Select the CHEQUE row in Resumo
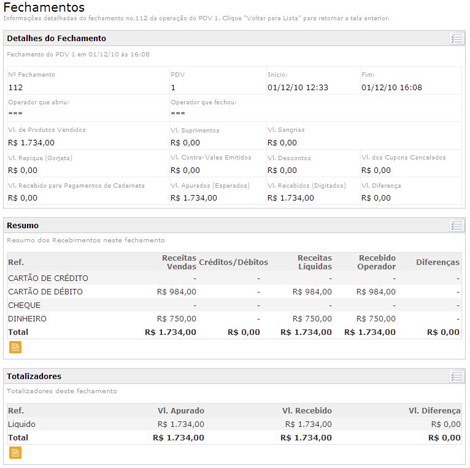 pyautogui.click(x=234, y=305)
